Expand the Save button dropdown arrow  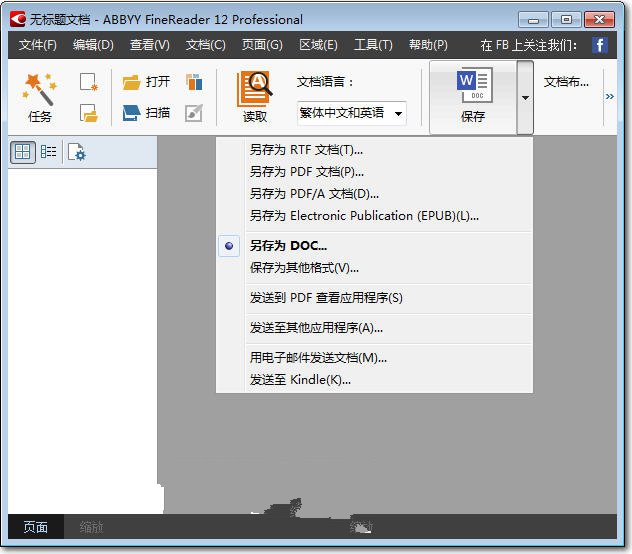point(525,98)
